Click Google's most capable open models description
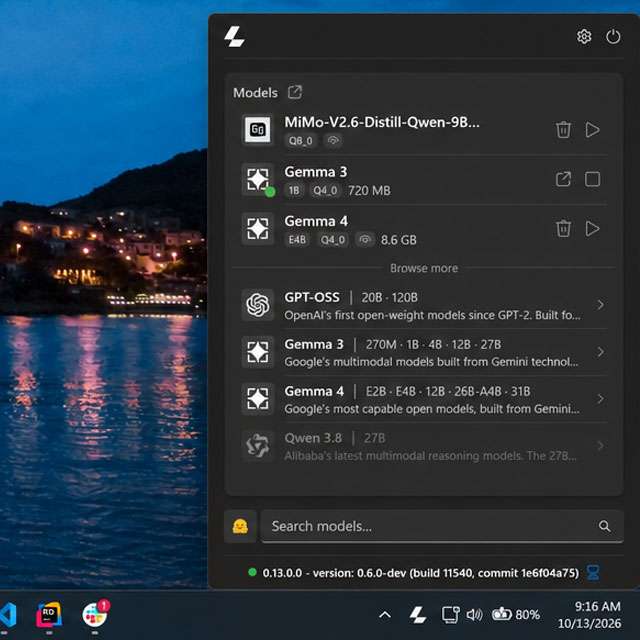The image size is (640, 640). point(432,409)
